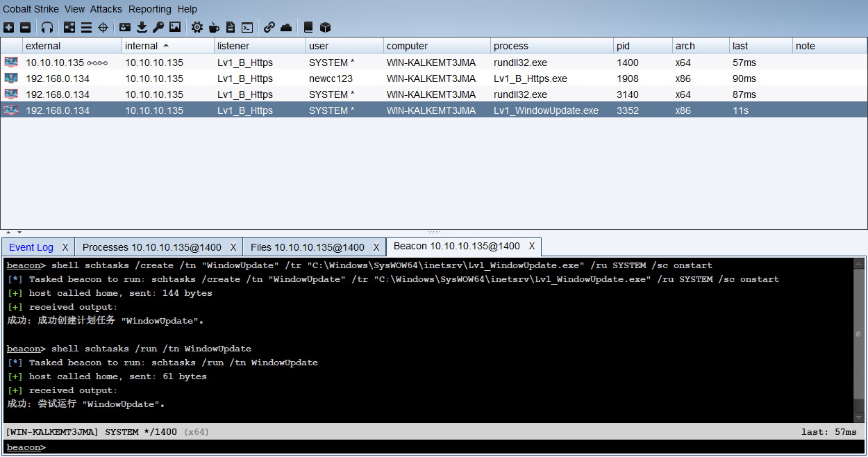Close the Processes tab with its X

[233, 247]
